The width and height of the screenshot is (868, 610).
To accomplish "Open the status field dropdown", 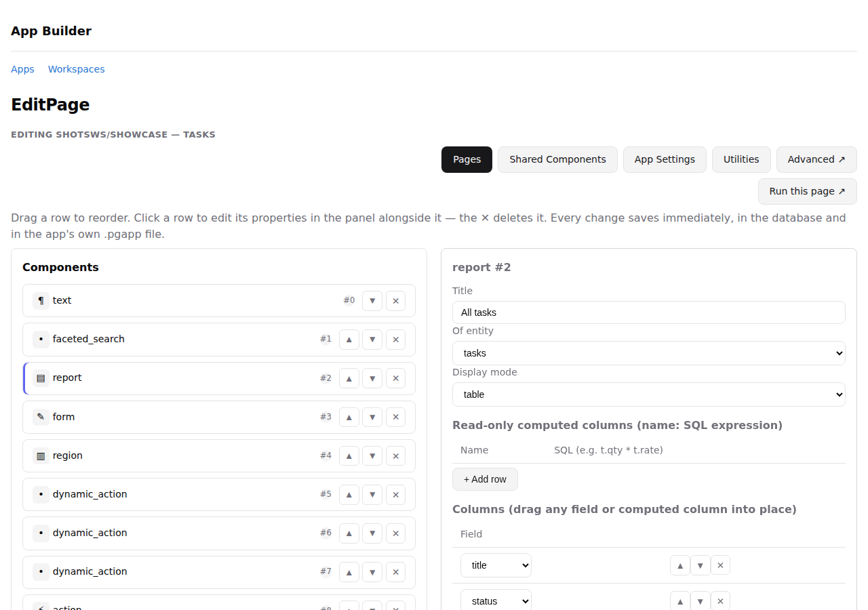I will pyautogui.click(x=496, y=600).
